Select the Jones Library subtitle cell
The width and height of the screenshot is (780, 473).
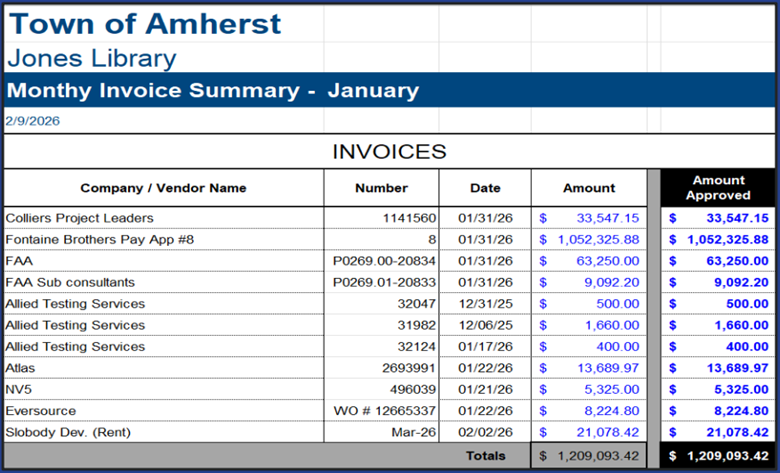point(91,58)
